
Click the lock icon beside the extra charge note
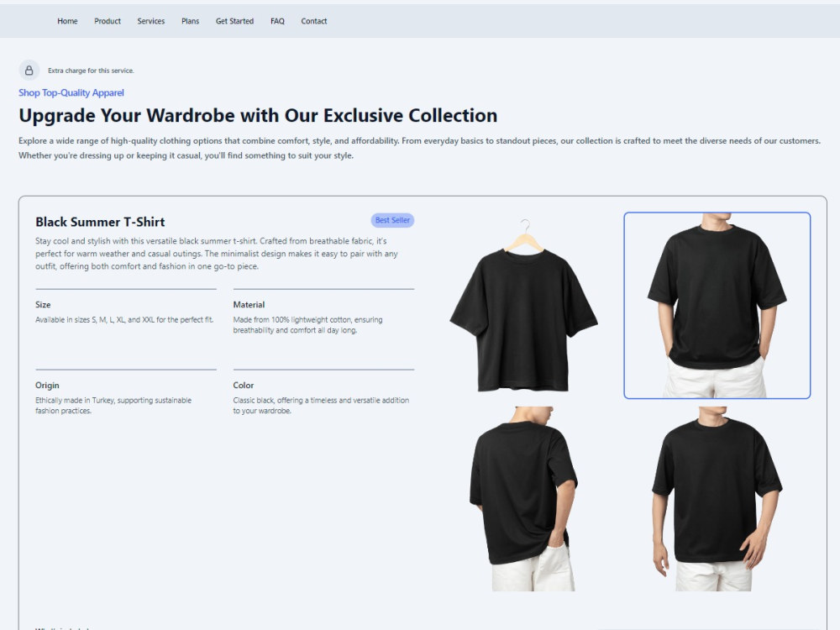coord(29,71)
